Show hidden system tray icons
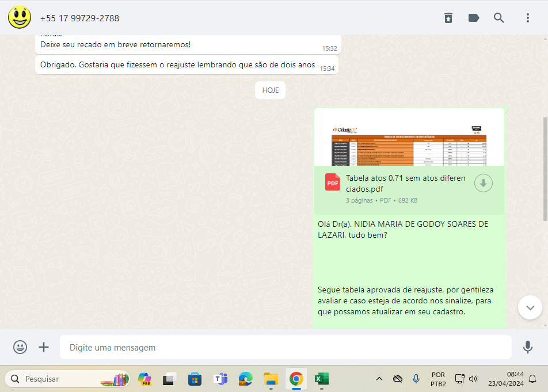 click(x=379, y=379)
